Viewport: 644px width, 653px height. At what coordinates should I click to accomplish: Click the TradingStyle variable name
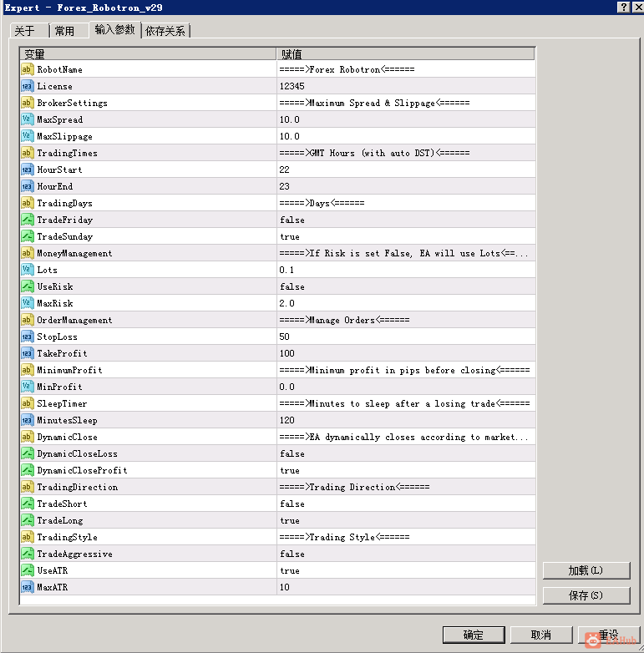(67, 537)
